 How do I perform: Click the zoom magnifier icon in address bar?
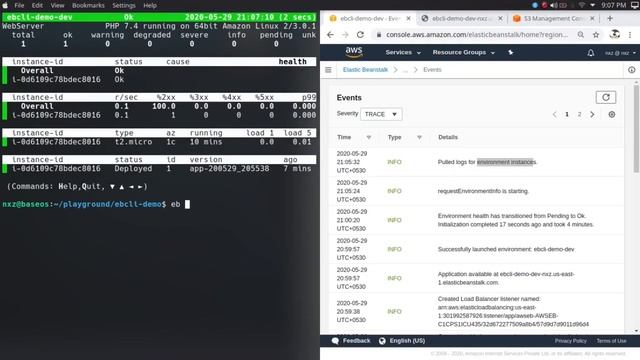[581, 35]
